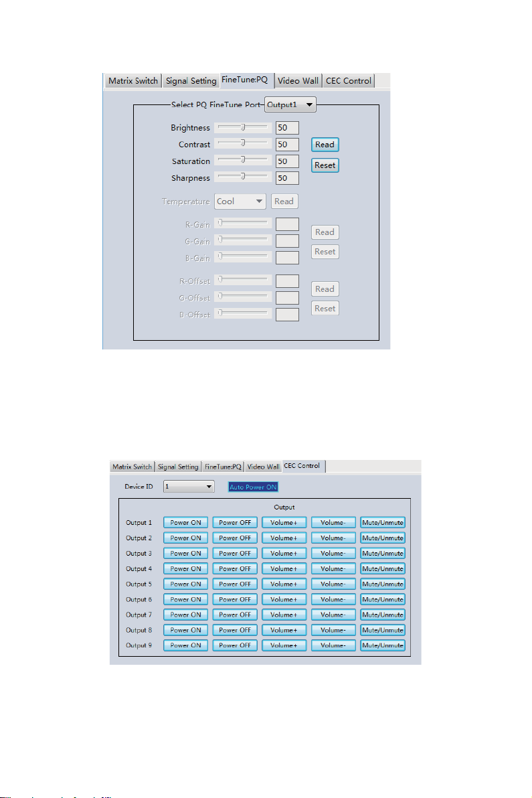This screenshot has width=532, height=798.
Task: Go to CEC Control tab in top panel
Action: coord(349,81)
